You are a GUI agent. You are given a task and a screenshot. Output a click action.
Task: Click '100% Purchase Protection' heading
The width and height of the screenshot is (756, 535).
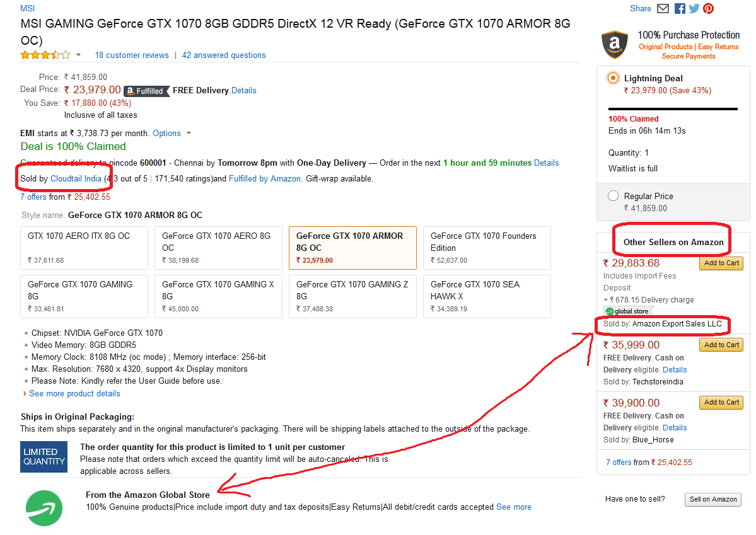click(x=689, y=35)
